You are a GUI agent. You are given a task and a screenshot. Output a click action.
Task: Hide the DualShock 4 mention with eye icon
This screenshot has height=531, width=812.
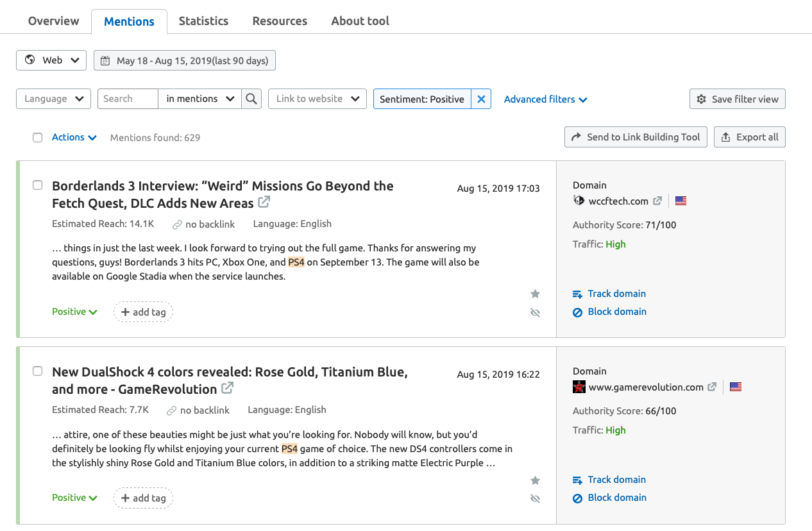point(535,498)
